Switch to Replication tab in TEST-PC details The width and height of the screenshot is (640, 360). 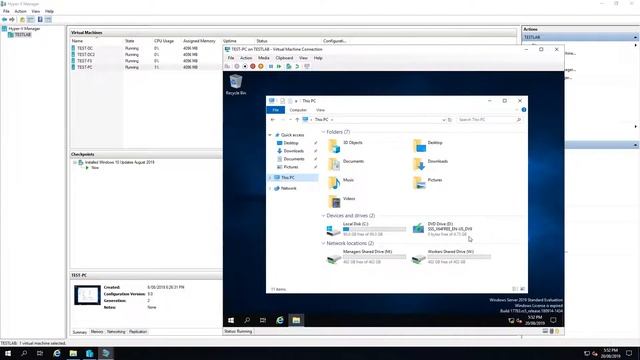click(x=138, y=332)
